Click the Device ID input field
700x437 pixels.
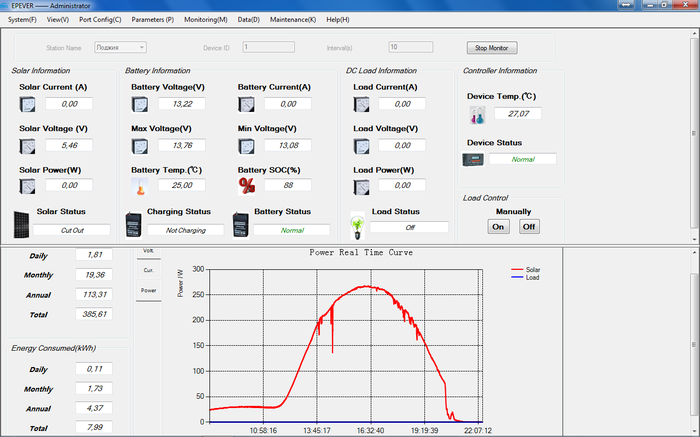point(268,46)
